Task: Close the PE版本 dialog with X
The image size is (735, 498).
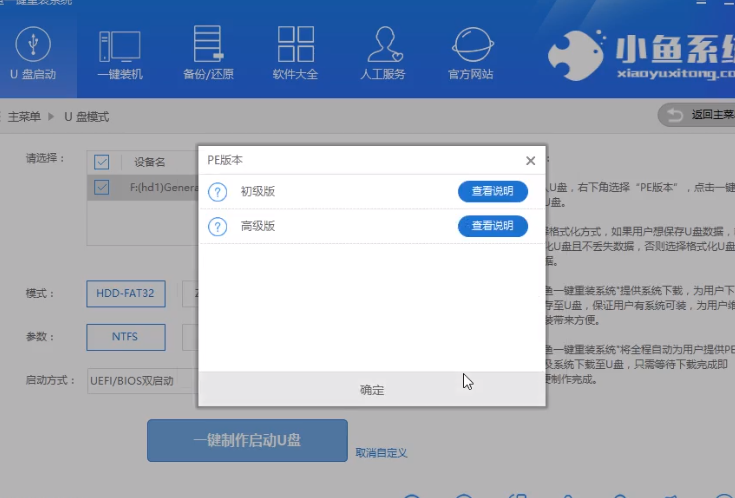Action: [530, 160]
